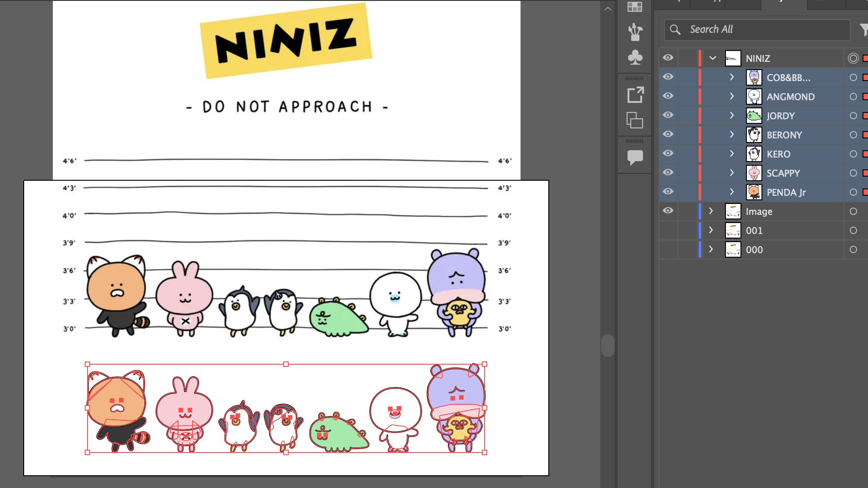This screenshot has width=868, height=488.
Task: Select the PENDA Jr layer row
Action: [763, 192]
